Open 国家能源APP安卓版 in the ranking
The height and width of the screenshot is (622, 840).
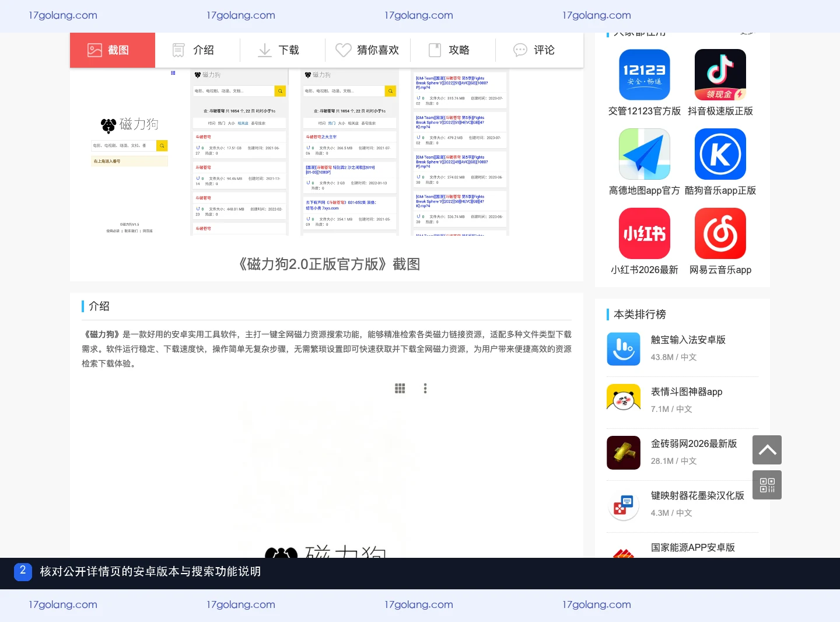point(693,547)
